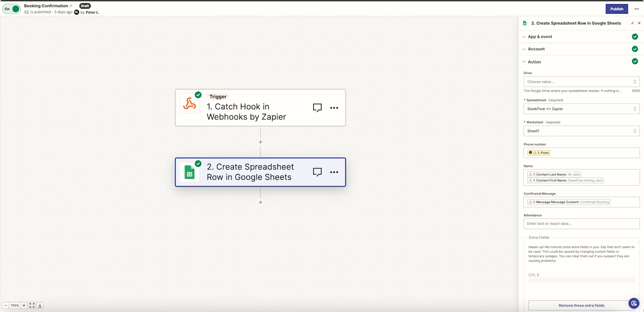644x312 pixels.
Task: Open comments on Google Sheets step
Action: tap(317, 172)
